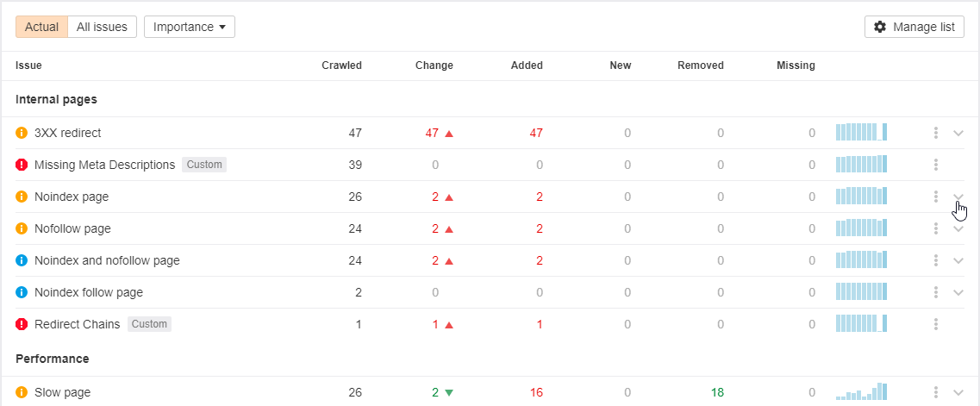Click the Added value 1 for Redirect Chains
The image size is (980, 406).
[540, 324]
